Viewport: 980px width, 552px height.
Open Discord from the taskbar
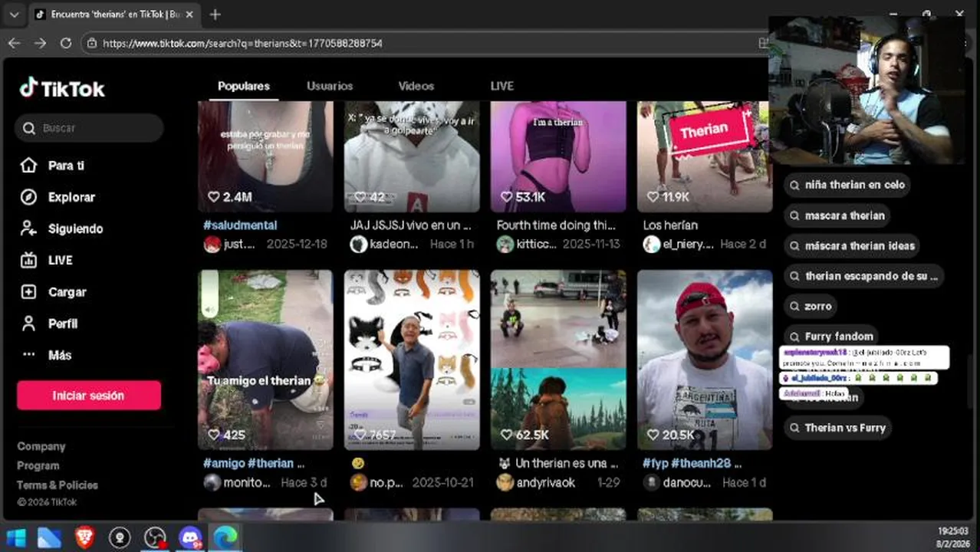point(190,537)
